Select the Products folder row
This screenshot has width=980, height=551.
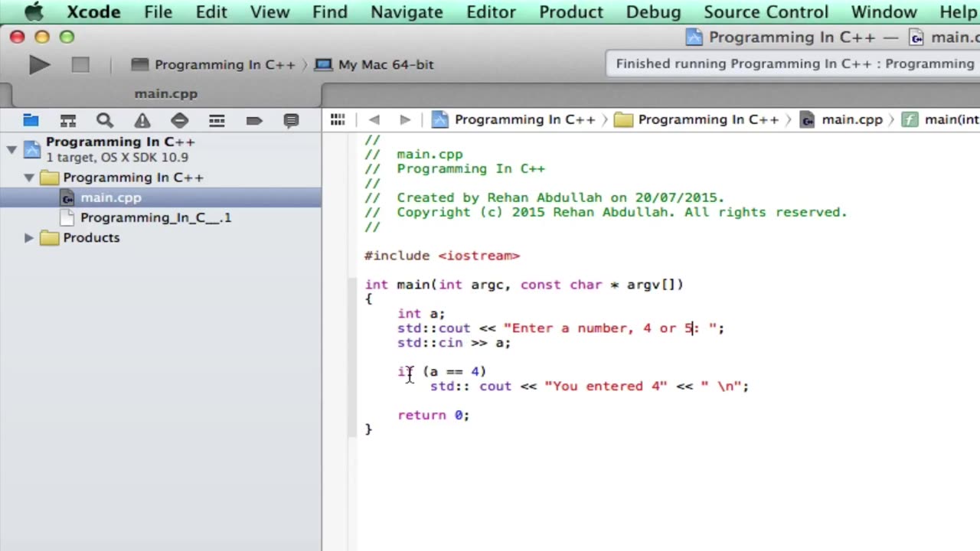(x=161, y=238)
